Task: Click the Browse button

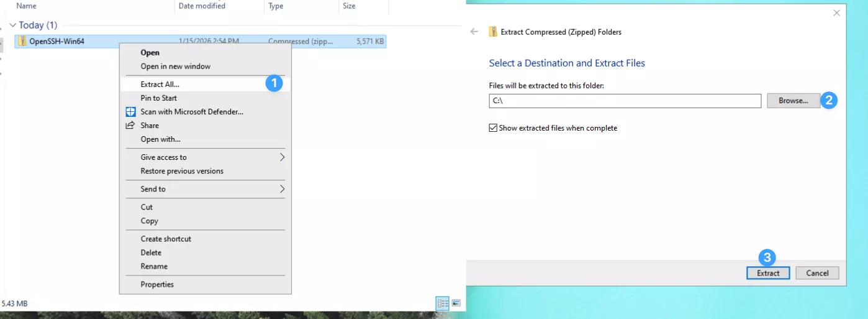Action: [793, 101]
